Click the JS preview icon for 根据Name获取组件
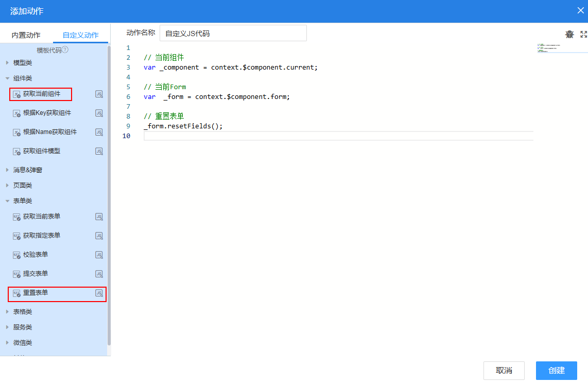The width and height of the screenshot is (588, 382). click(99, 132)
